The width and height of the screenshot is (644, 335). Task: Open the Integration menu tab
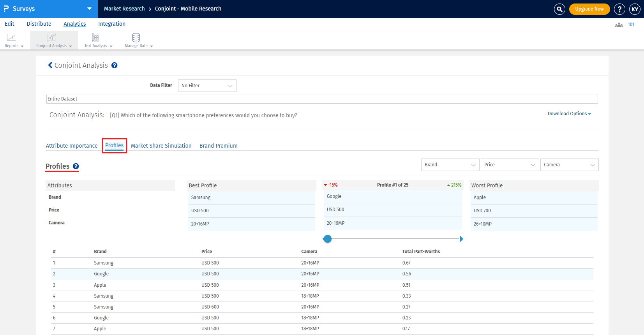pyautogui.click(x=112, y=24)
